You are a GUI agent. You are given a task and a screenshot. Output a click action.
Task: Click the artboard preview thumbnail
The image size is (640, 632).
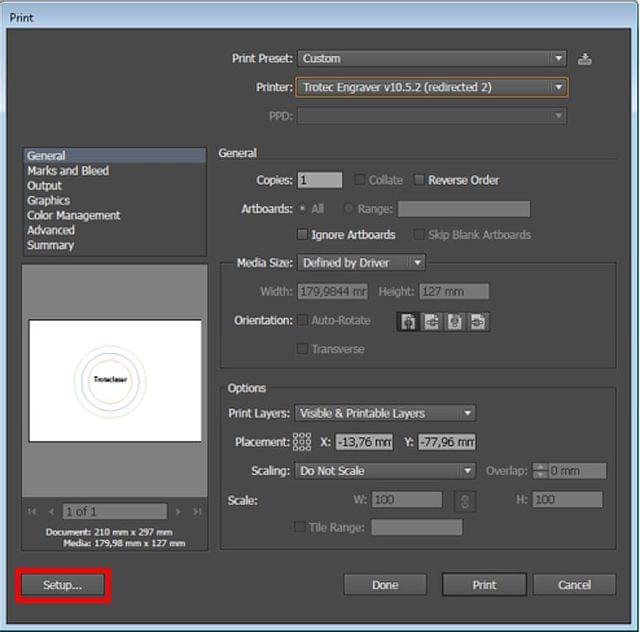coord(115,381)
